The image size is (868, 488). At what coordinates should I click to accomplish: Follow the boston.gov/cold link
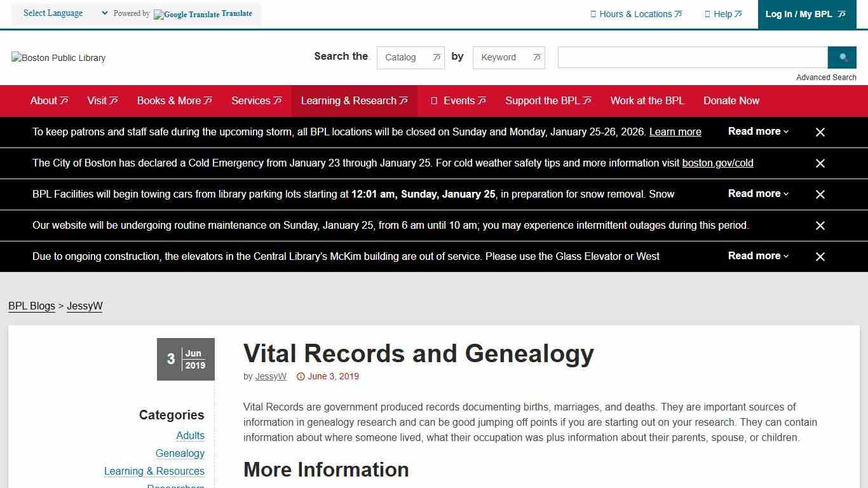717,163
